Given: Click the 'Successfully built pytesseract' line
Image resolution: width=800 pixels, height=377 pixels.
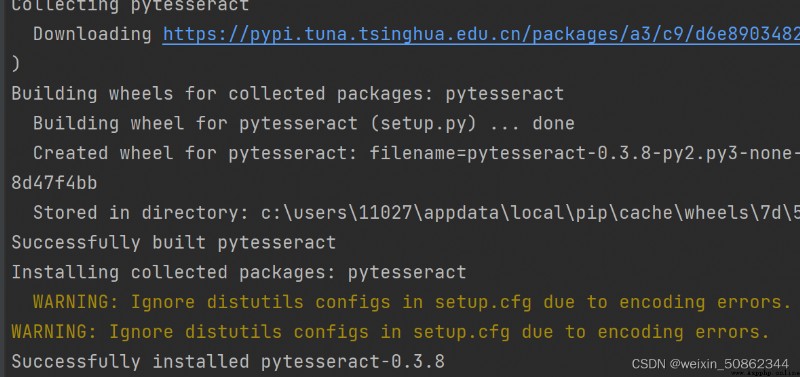Looking at the screenshot, I should pyautogui.click(x=173, y=242).
